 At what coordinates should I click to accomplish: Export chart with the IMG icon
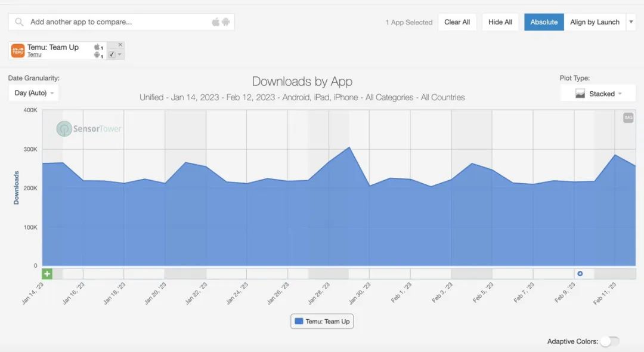pos(628,118)
